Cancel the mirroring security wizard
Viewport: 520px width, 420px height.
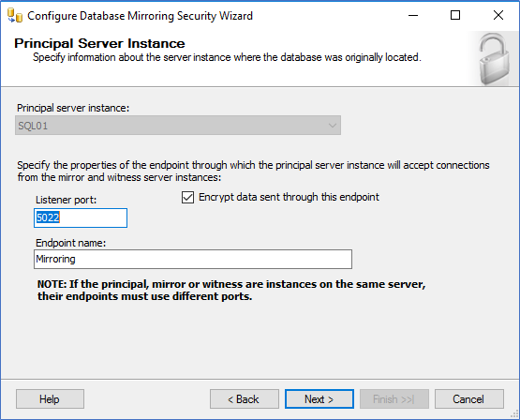[x=469, y=399]
